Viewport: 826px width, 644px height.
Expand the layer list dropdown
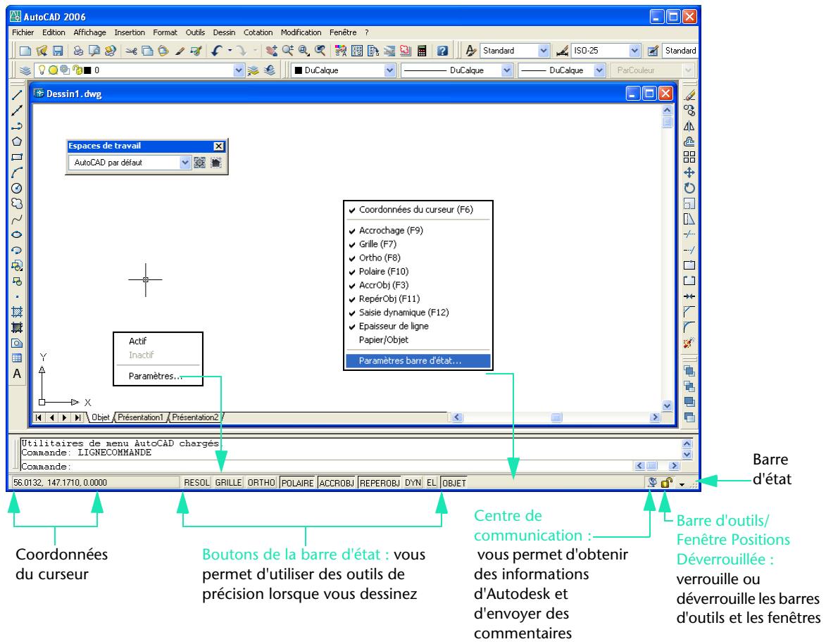239,70
